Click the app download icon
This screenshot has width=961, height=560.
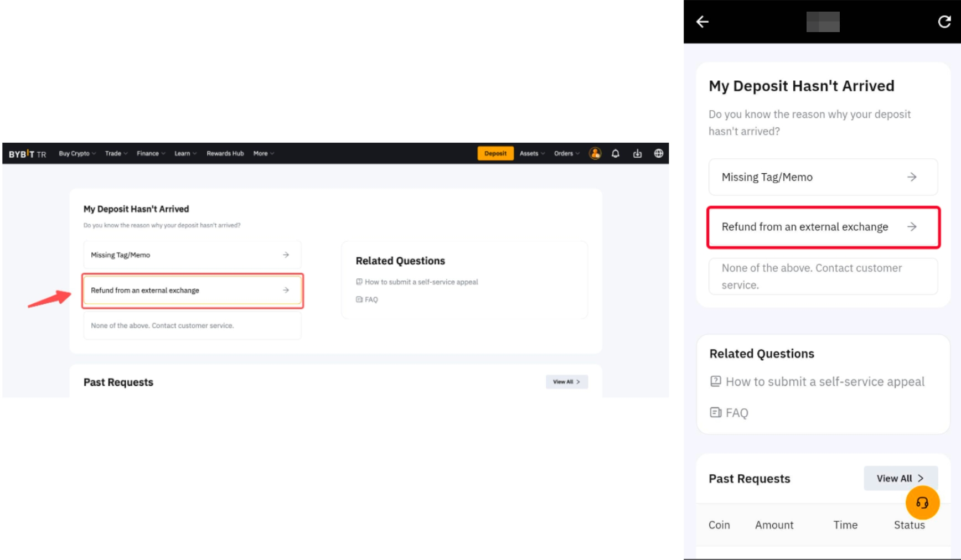[637, 154]
